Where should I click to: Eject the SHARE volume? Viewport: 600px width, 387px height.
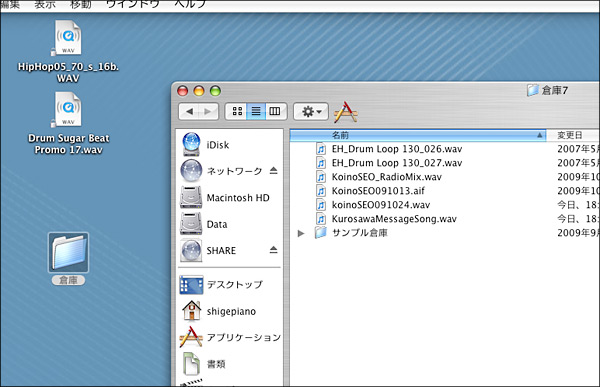click(x=273, y=250)
